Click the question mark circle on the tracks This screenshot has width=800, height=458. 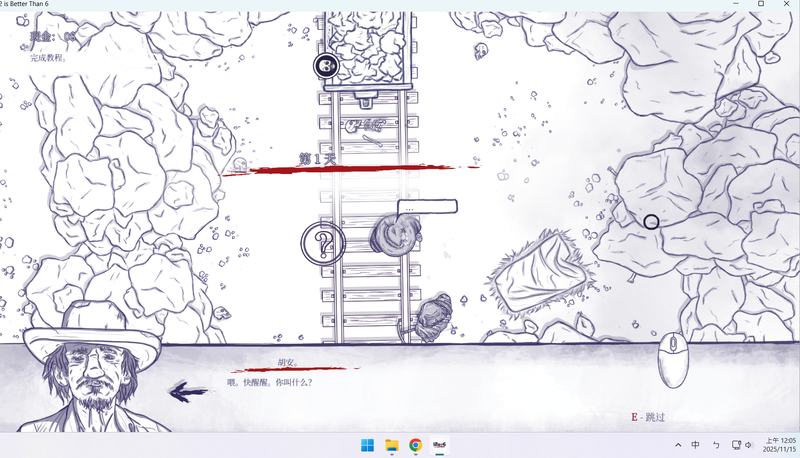tap(323, 244)
